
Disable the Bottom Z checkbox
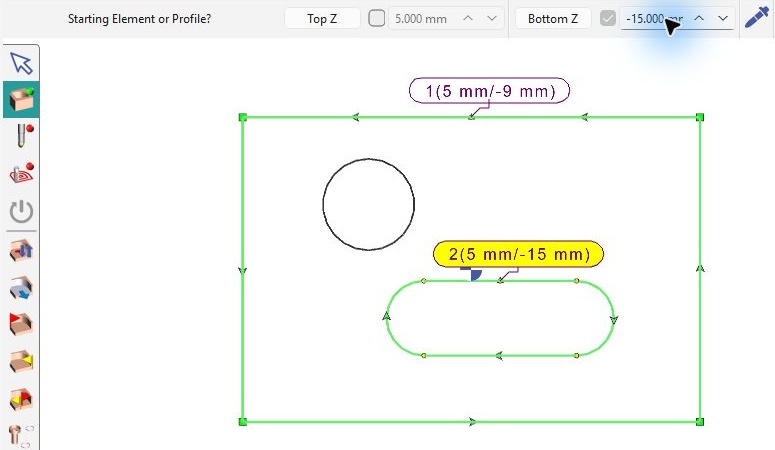click(607, 18)
